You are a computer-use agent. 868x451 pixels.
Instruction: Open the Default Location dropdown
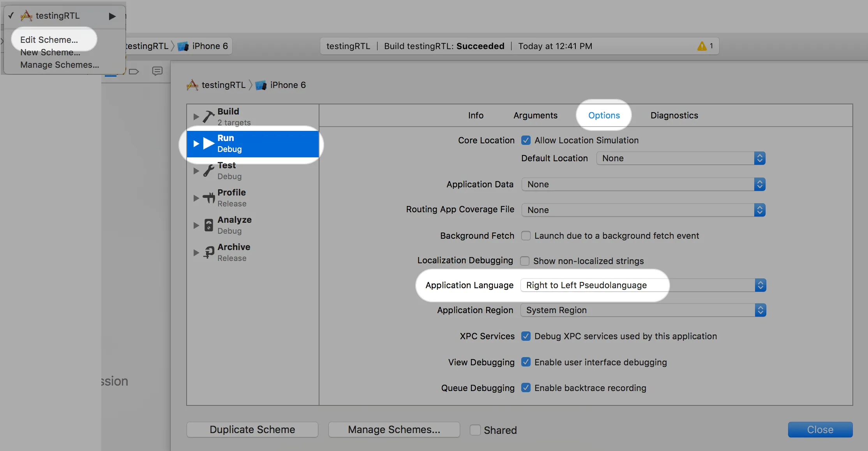click(x=681, y=158)
